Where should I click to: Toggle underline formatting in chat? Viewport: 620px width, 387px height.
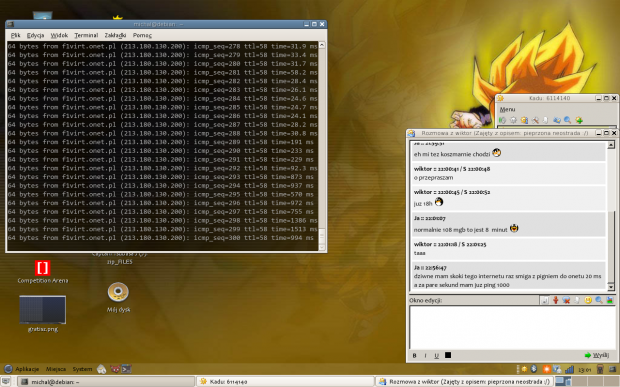click(x=437, y=355)
